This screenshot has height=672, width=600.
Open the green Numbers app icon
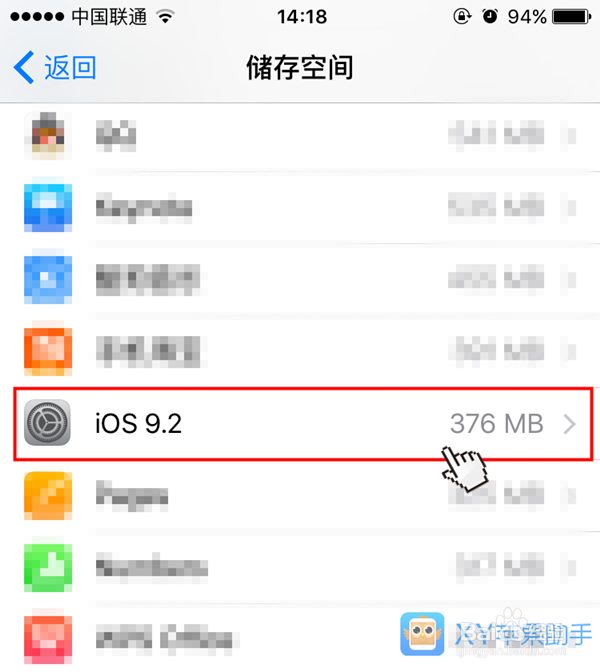(x=48, y=568)
